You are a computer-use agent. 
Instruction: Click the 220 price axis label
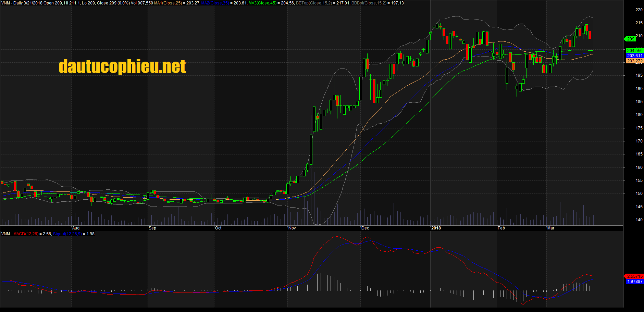pyautogui.click(x=639, y=10)
